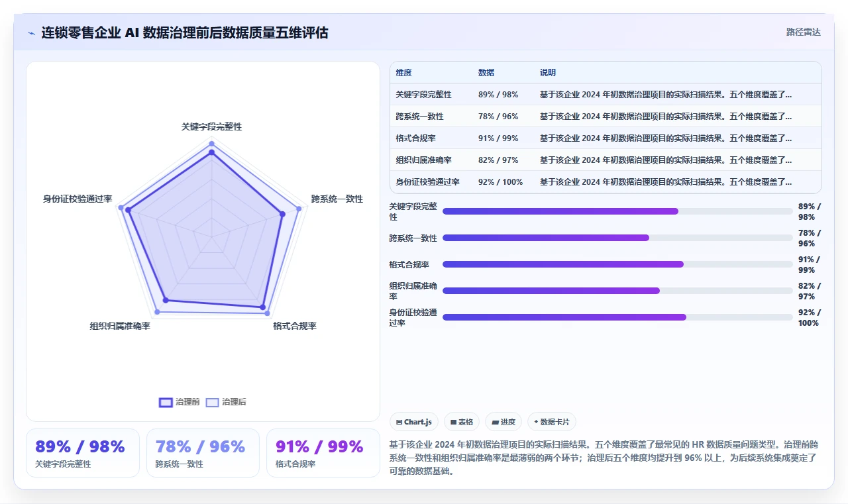Click the 治理前 legend color box
The image size is (848, 504).
point(166,402)
